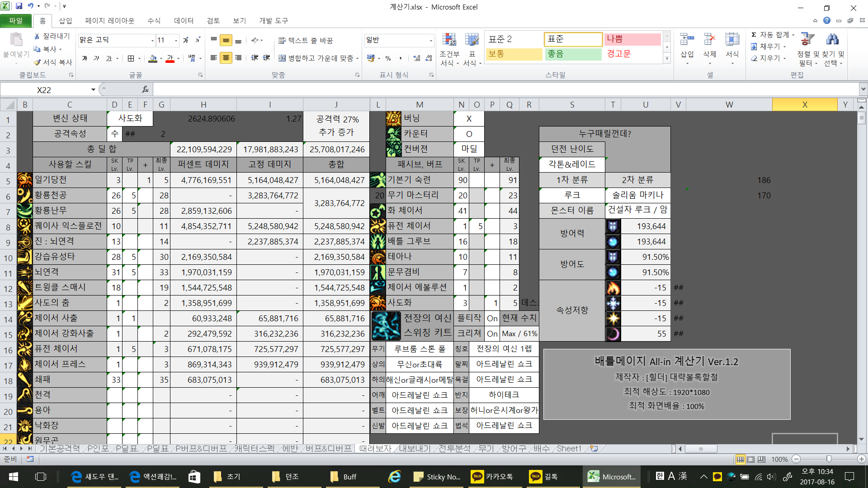Screen dimensions: 868x488
Task: Toggle Wrap Text (텍스트 줄 바꿈)
Action: click(x=306, y=40)
